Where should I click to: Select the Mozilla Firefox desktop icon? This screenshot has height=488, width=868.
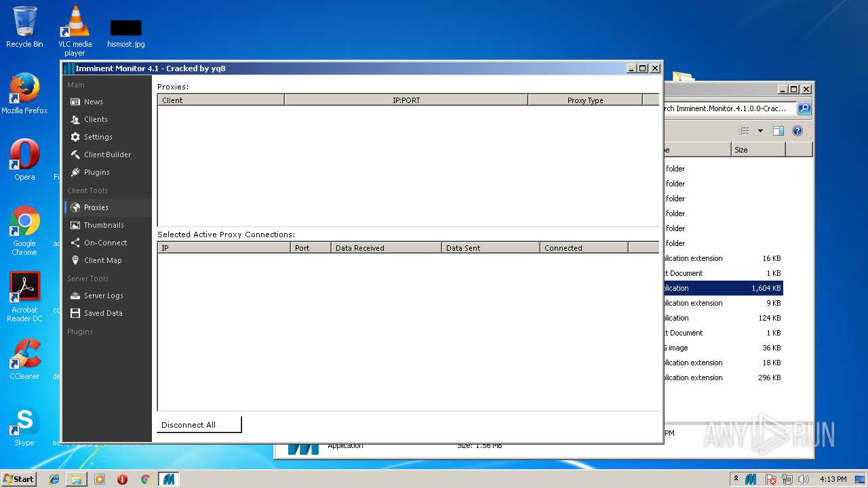(x=24, y=94)
